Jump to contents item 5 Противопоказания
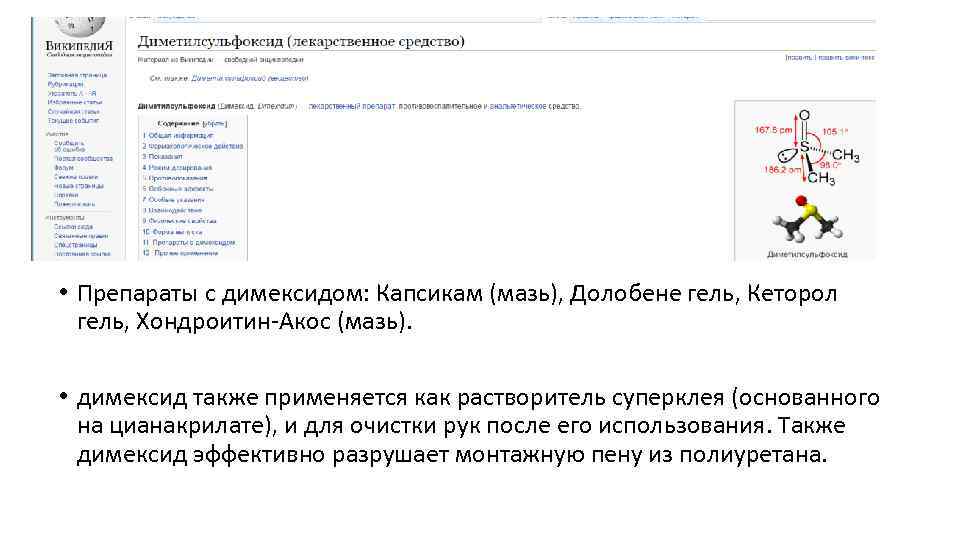Screen dimensions: 960x540 (x=175, y=178)
